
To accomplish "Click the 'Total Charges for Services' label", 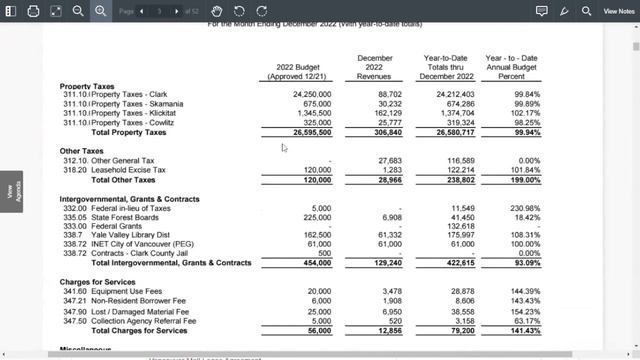I will point(139,331).
